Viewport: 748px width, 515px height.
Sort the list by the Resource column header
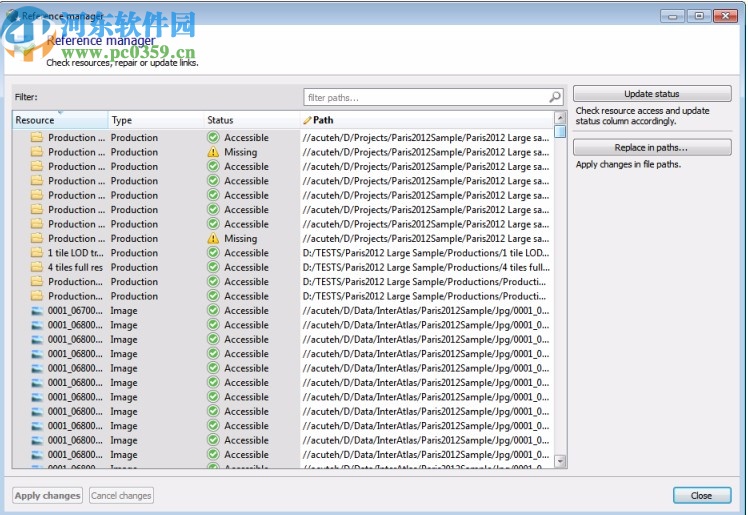point(60,120)
